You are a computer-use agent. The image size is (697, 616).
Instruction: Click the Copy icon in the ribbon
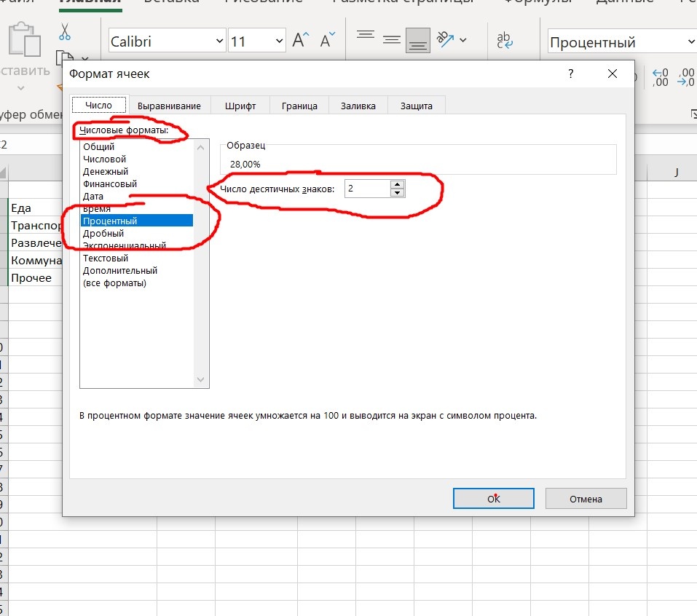(x=64, y=58)
